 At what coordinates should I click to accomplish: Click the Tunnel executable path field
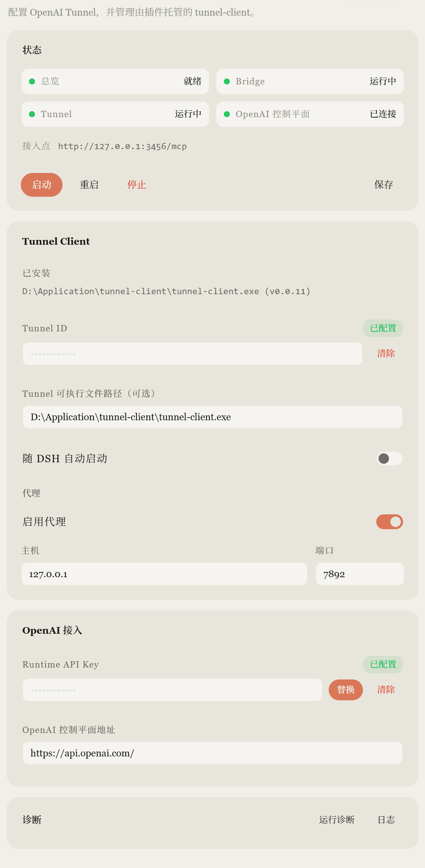pyautogui.click(x=213, y=417)
